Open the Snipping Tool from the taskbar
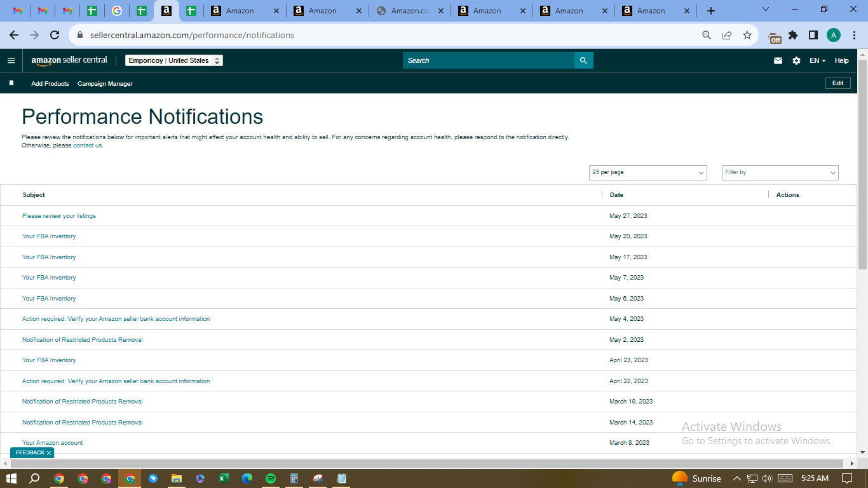The width and height of the screenshot is (868, 488). pyautogui.click(x=318, y=478)
